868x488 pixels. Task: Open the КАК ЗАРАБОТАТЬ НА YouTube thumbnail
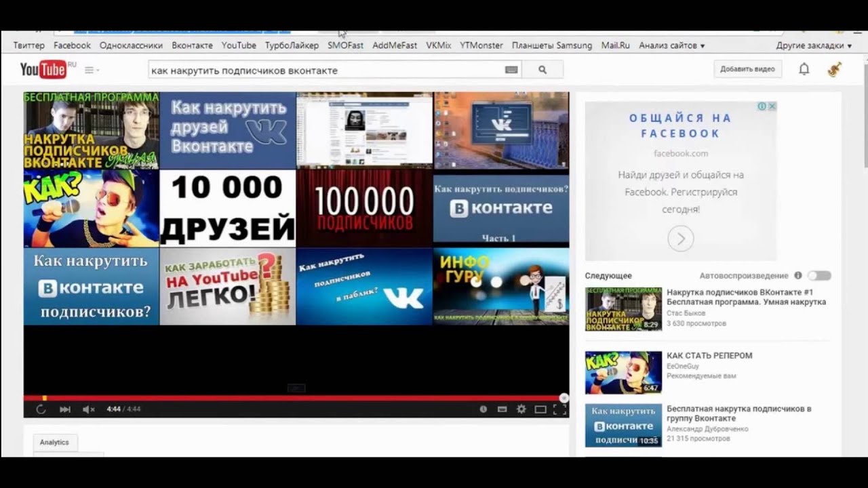228,286
